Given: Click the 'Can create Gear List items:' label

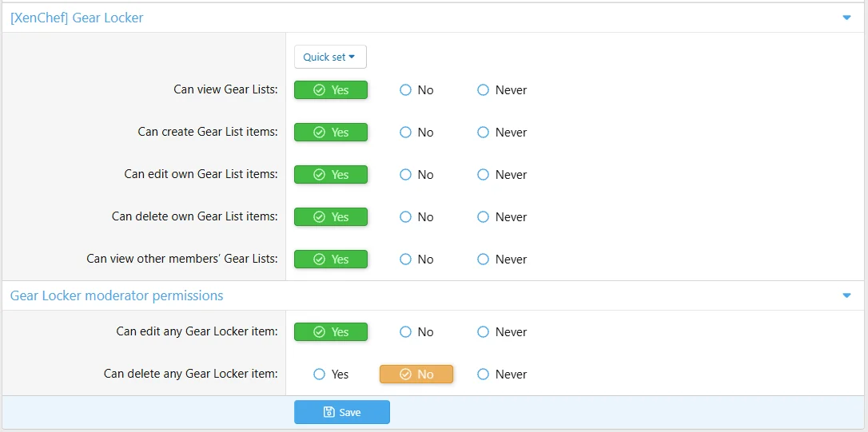Looking at the screenshot, I should [208, 132].
